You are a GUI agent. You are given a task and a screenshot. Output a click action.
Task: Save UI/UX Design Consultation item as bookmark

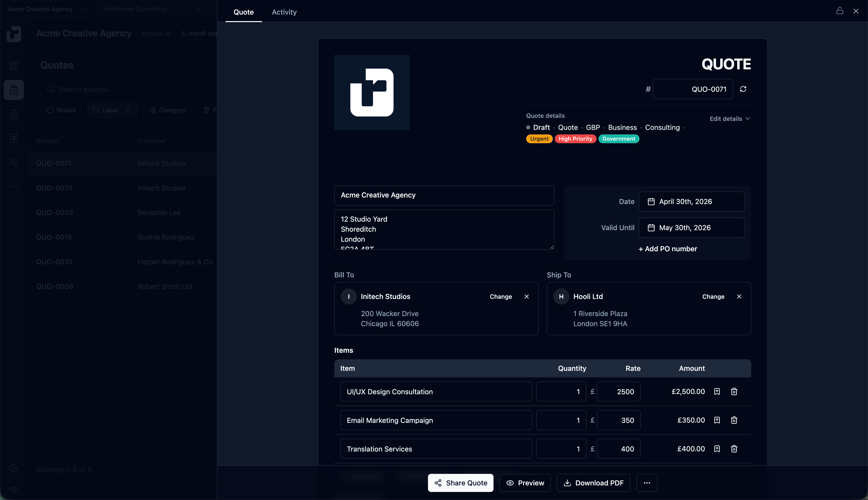click(x=717, y=391)
